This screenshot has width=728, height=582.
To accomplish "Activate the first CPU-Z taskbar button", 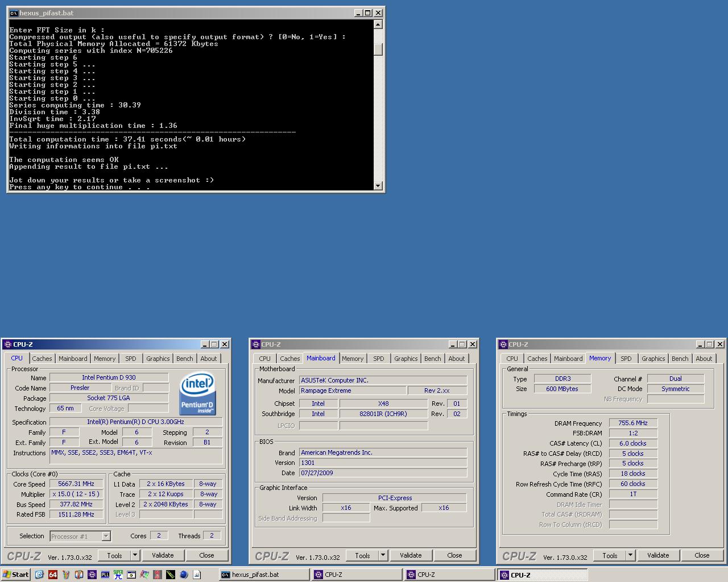I will click(357, 575).
